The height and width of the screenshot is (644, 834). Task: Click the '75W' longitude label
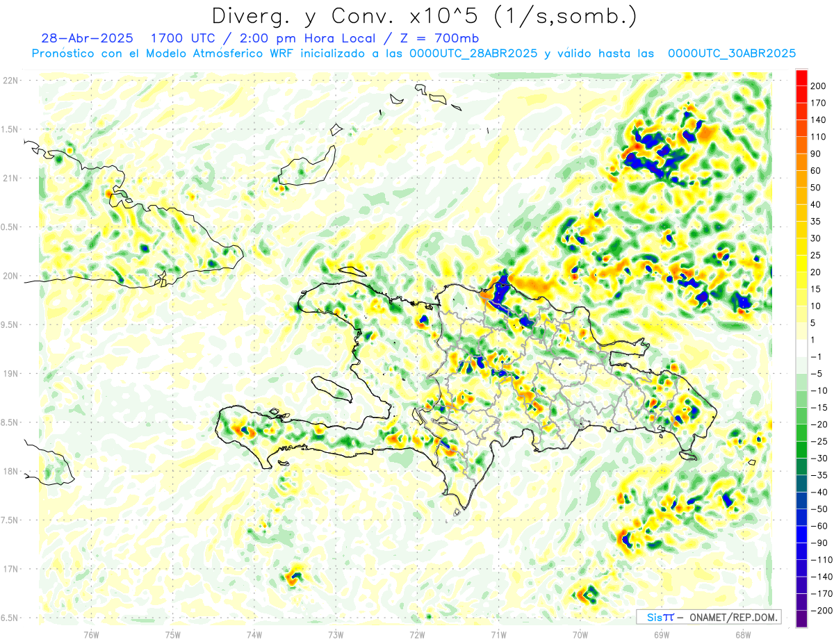[x=173, y=634]
